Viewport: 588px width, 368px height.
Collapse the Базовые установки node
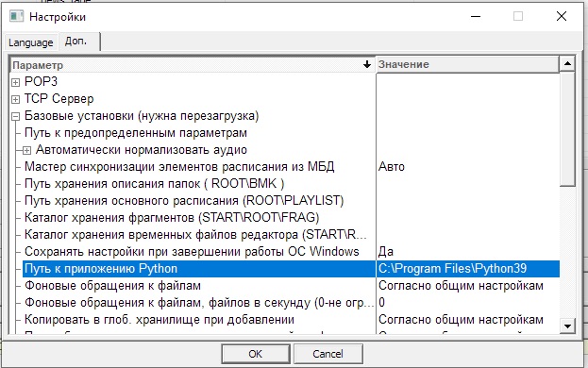tap(15, 117)
